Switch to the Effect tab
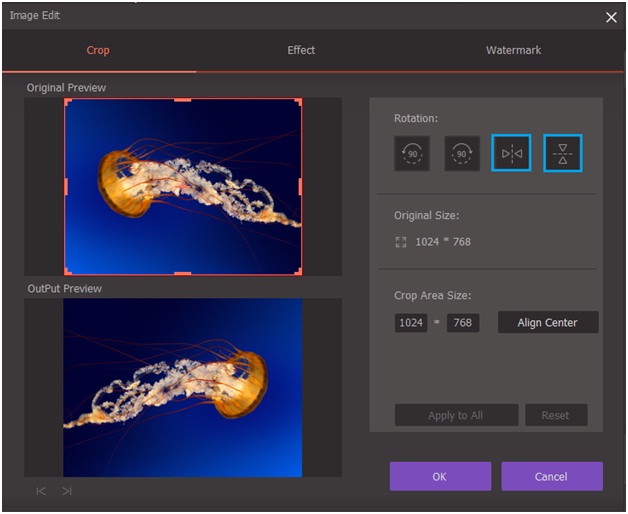The image size is (628, 514). coord(301,50)
